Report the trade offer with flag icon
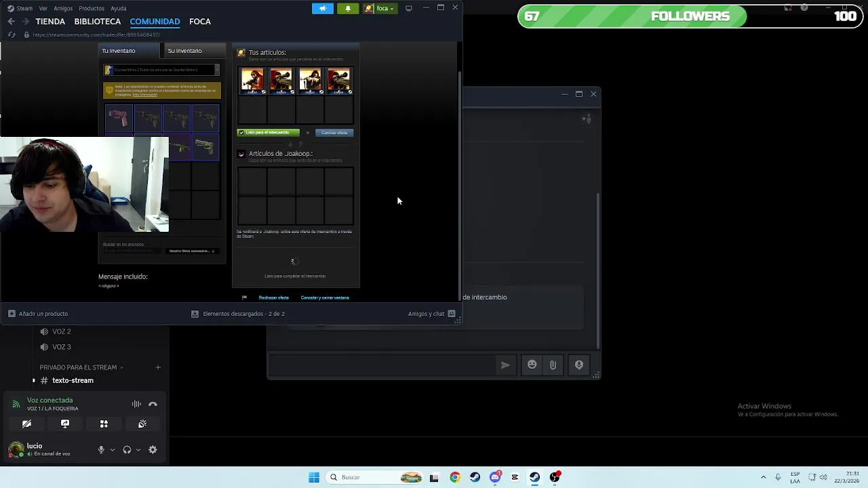 click(x=244, y=298)
